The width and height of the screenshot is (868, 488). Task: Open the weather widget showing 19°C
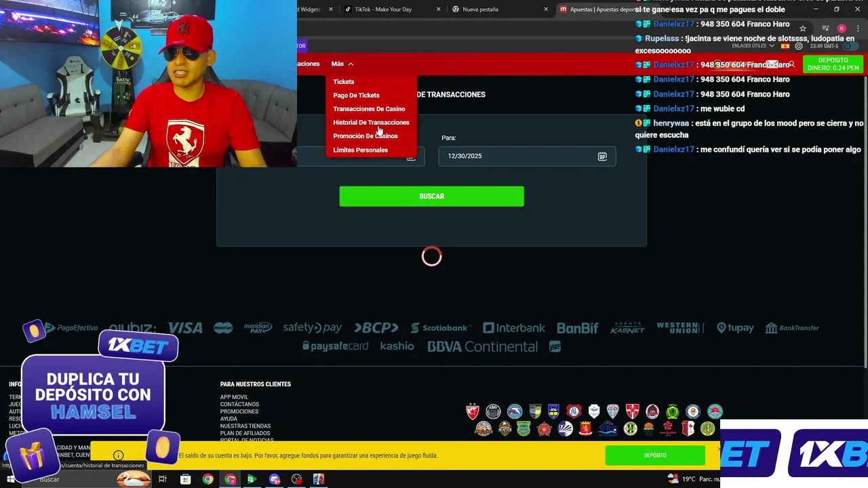tap(694, 479)
